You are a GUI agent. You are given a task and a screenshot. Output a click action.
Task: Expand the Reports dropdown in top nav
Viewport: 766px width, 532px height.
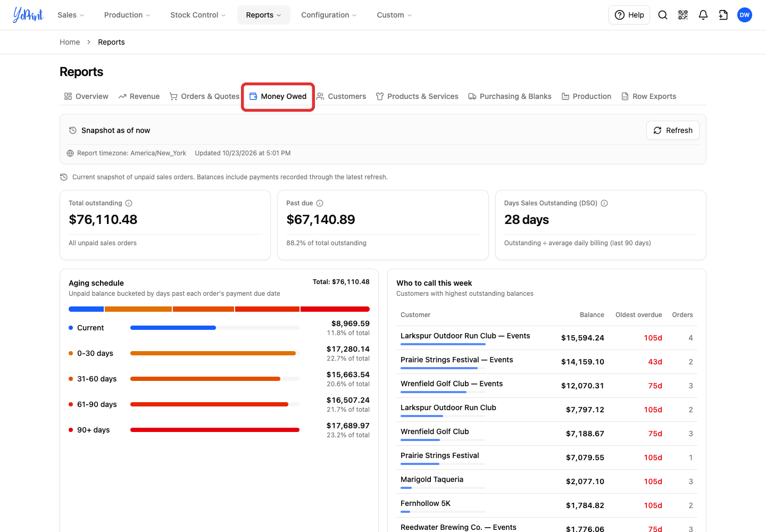263,15
